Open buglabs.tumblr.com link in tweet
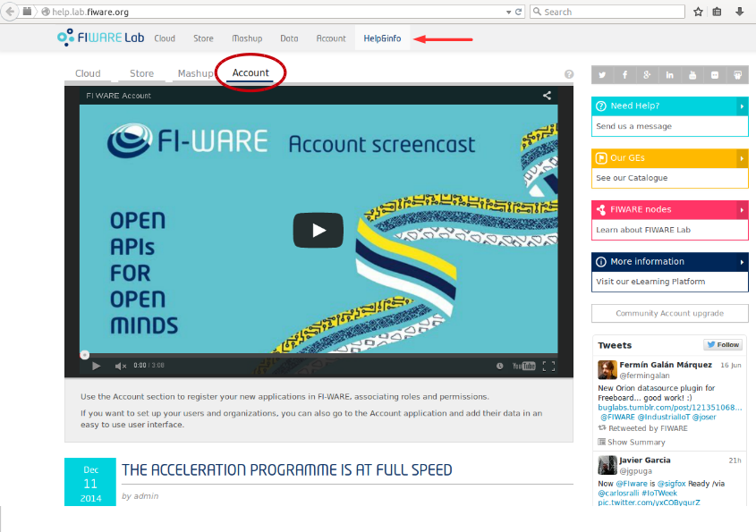 (670, 407)
